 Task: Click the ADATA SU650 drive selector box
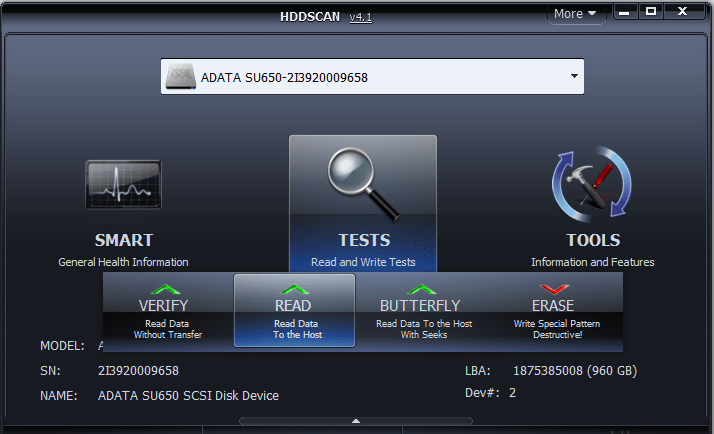pyautogui.click(x=372, y=77)
